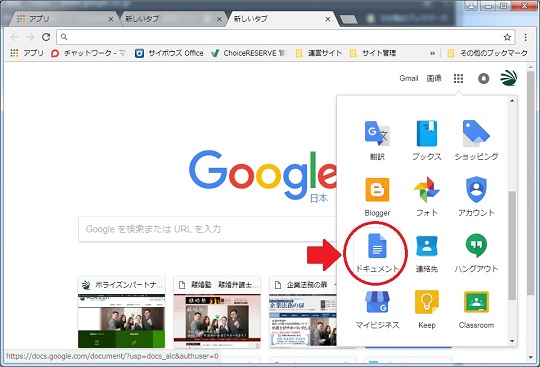Open ホライズンパートナ... site thumbnail
This screenshot has height=367, width=540.
pos(121,312)
